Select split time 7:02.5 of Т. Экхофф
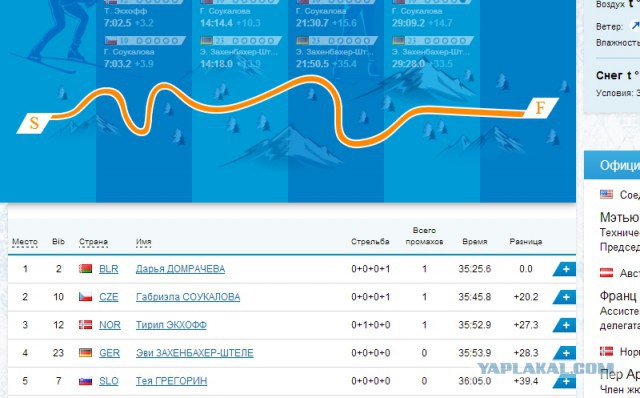The image size is (640, 398). (118, 23)
